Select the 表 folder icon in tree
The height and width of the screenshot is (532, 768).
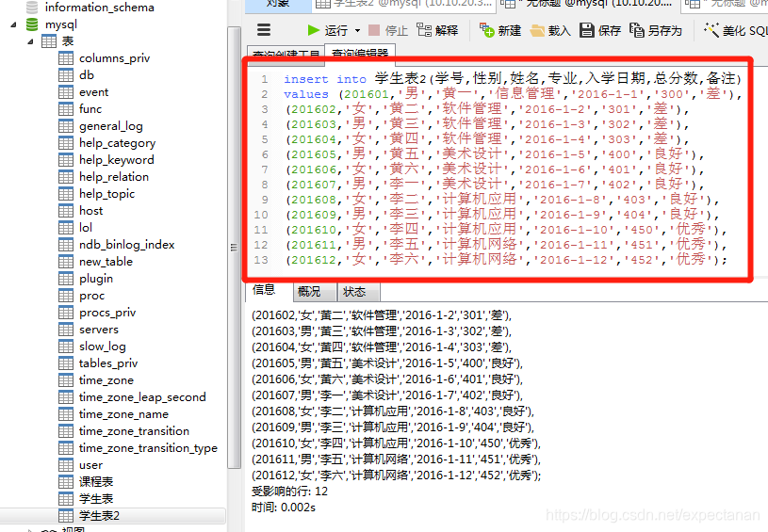pos(49,41)
